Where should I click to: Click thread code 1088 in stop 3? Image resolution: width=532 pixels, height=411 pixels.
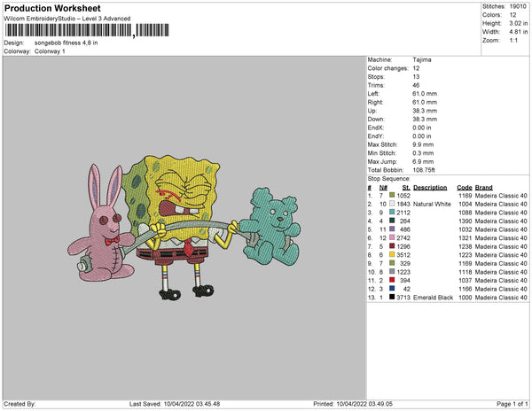pyautogui.click(x=465, y=213)
